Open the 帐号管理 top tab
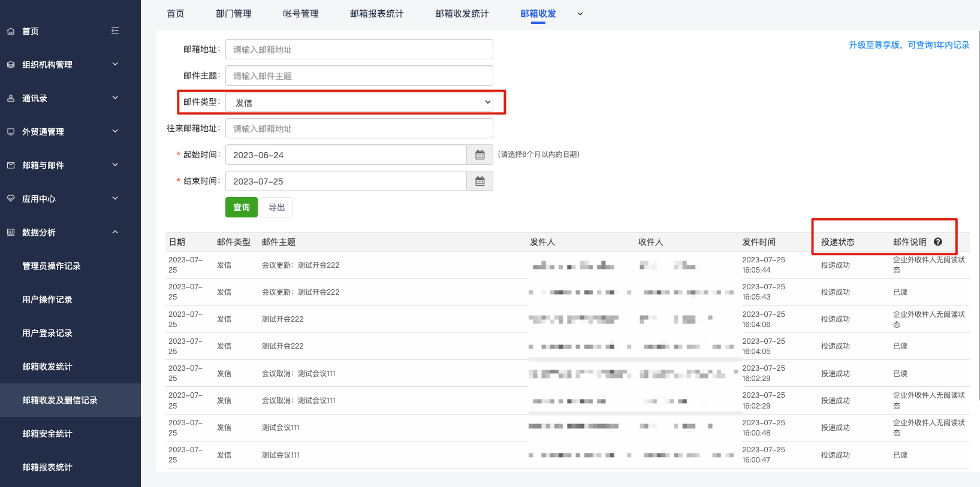 pyautogui.click(x=300, y=14)
